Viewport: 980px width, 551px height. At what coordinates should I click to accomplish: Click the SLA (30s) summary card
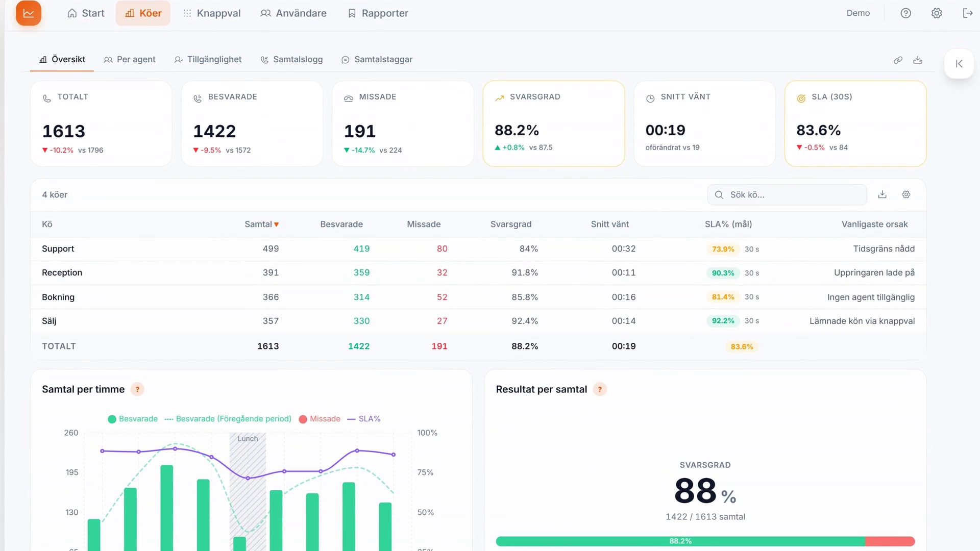[x=855, y=123]
